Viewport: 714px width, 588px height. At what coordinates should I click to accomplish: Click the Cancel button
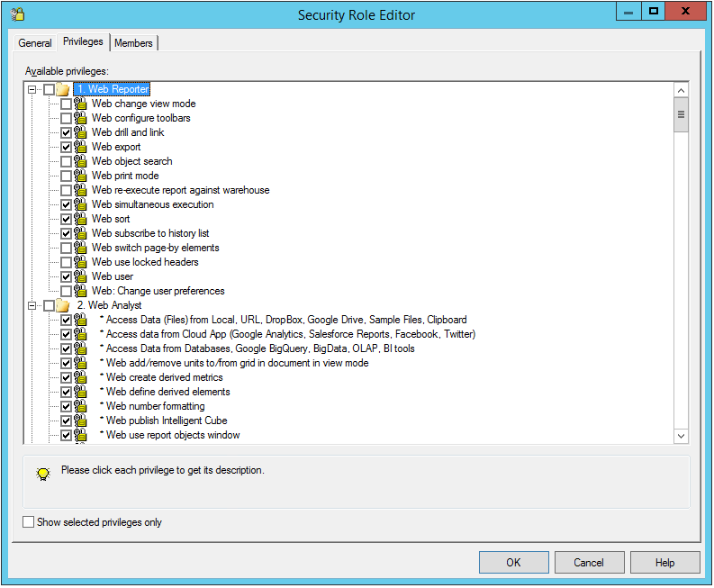[589, 563]
